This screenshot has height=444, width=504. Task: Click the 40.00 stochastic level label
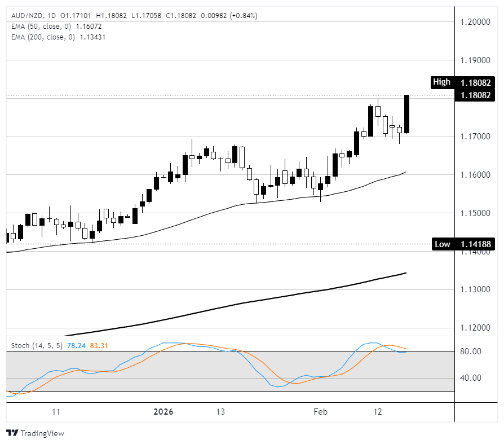tap(471, 378)
